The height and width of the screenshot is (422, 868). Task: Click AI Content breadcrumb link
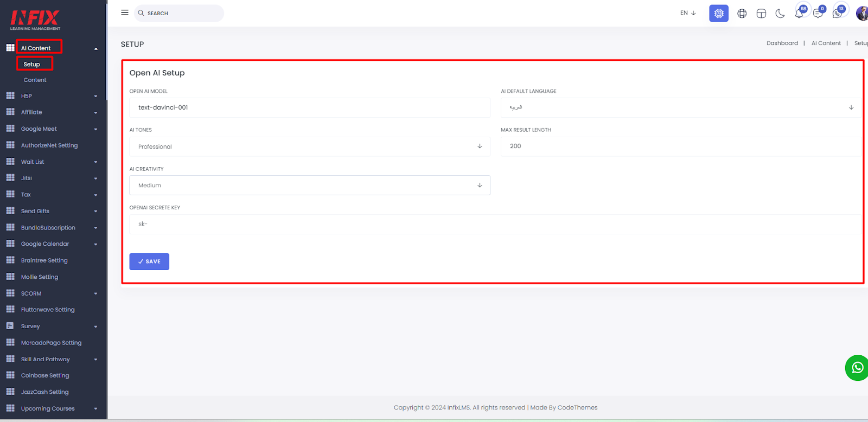[x=826, y=43]
